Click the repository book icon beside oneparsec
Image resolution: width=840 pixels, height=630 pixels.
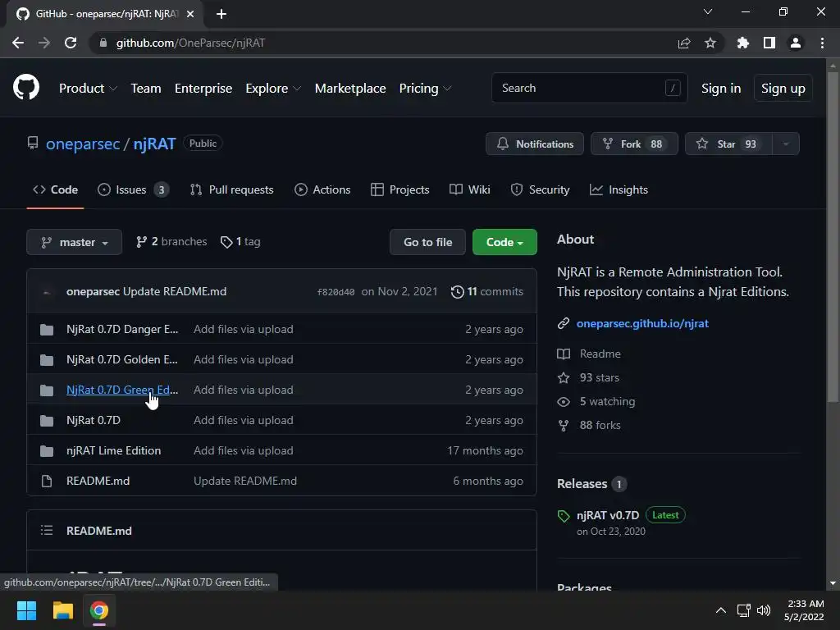point(33,143)
